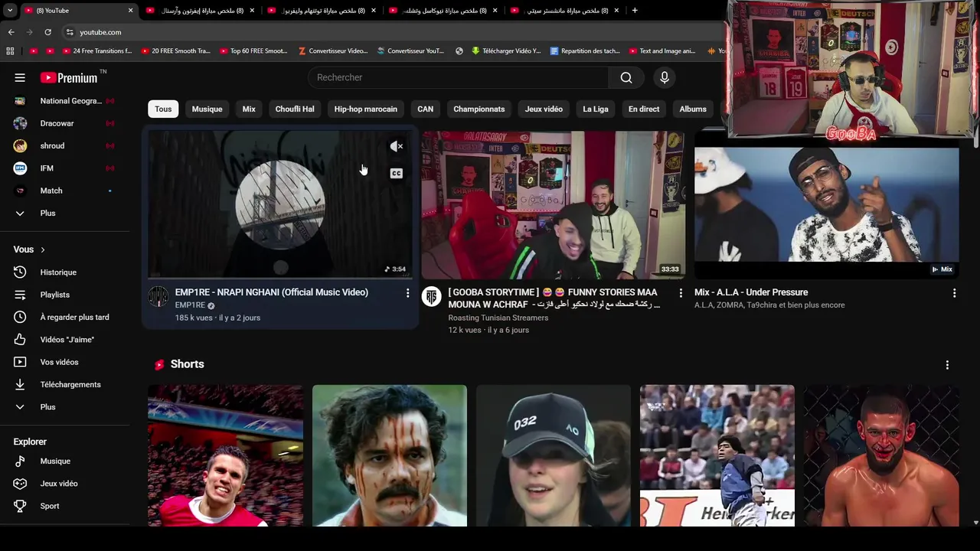Open the bloody-face mustache man short
Image resolution: width=980 pixels, height=551 pixels.
click(x=390, y=455)
